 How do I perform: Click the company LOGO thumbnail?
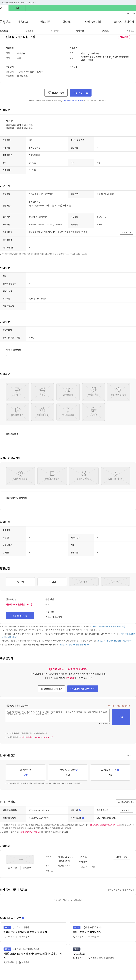click(20, 859)
